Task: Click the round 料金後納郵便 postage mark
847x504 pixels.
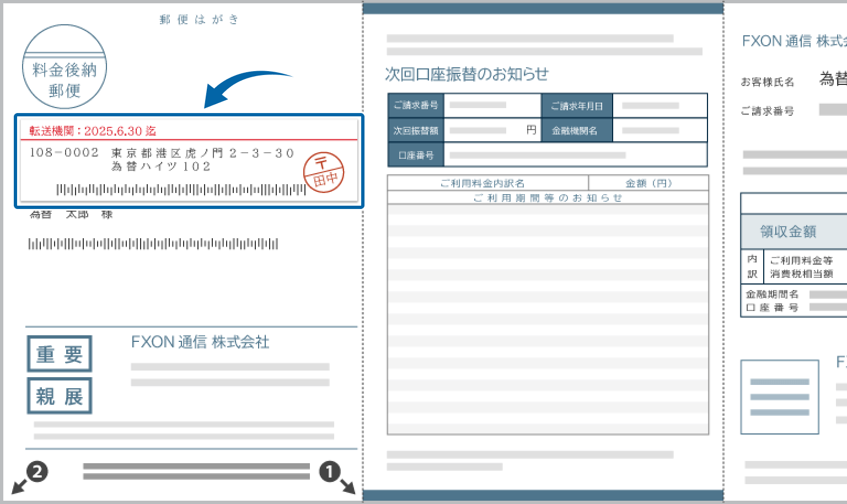Action: (x=65, y=67)
